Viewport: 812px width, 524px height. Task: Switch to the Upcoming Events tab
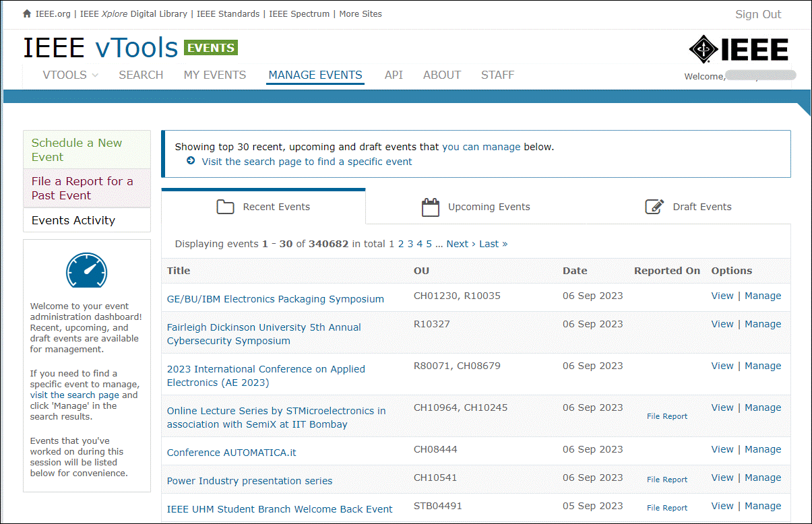[x=489, y=207]
